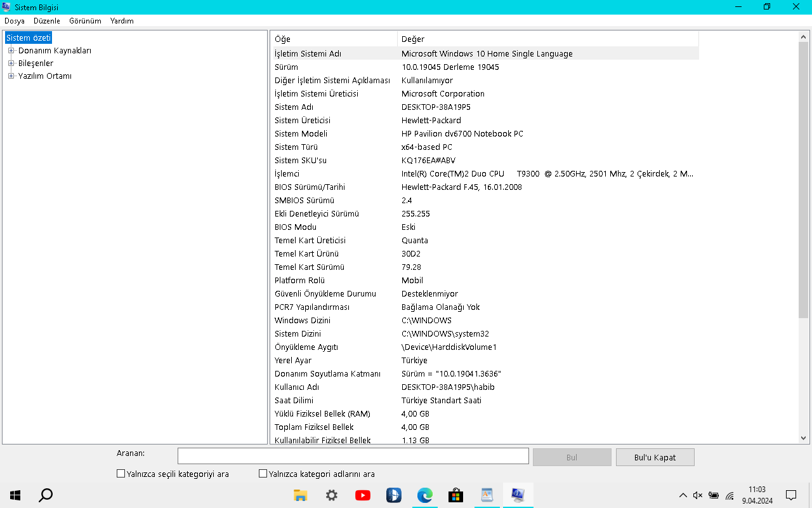Select the Platform Rolü Mobil row
Image resolution: width=812 pixels, height=508 pixels.
(x=485, y=280)
